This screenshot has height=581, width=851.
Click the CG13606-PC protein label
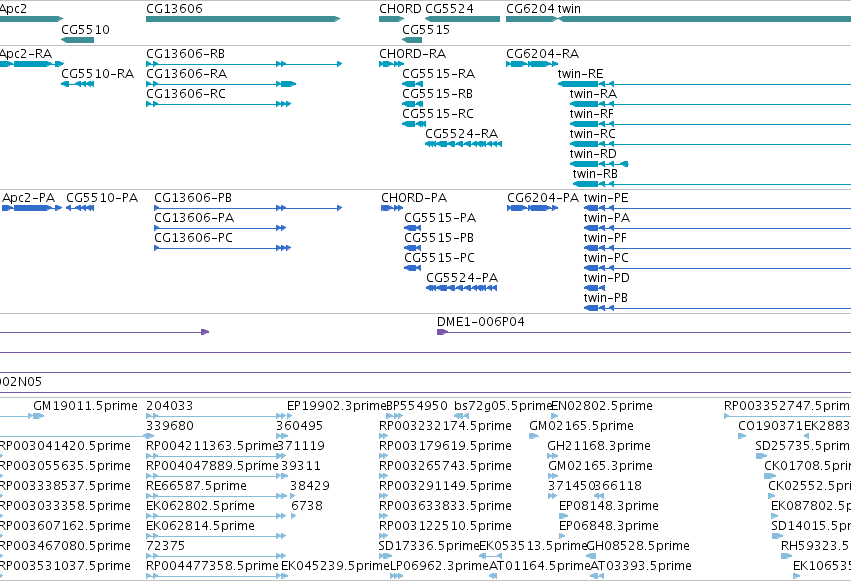[193, 238]
